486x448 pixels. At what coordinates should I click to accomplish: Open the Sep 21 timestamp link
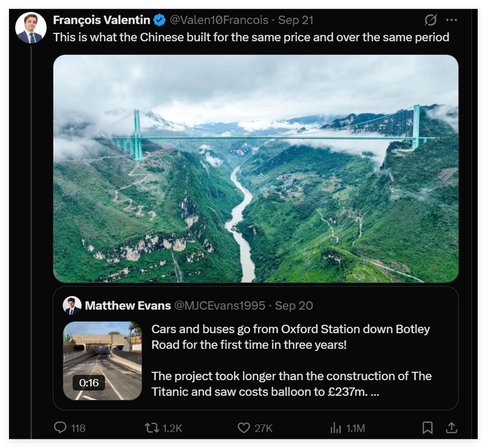tap(296, 20)
